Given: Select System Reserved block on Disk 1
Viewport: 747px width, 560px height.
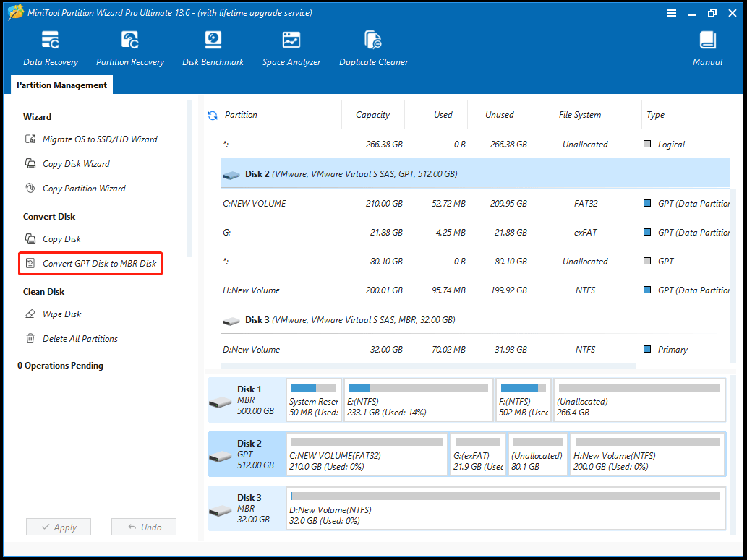Looking at the screenshot, I should (x=314, y=400).
